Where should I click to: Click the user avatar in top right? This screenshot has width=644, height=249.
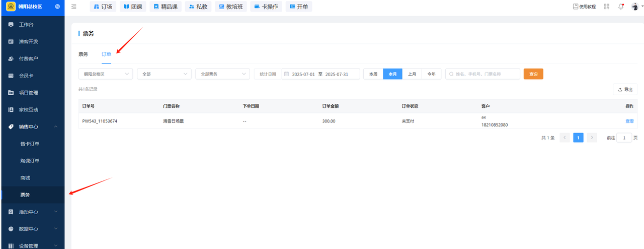tap(635, 7)
